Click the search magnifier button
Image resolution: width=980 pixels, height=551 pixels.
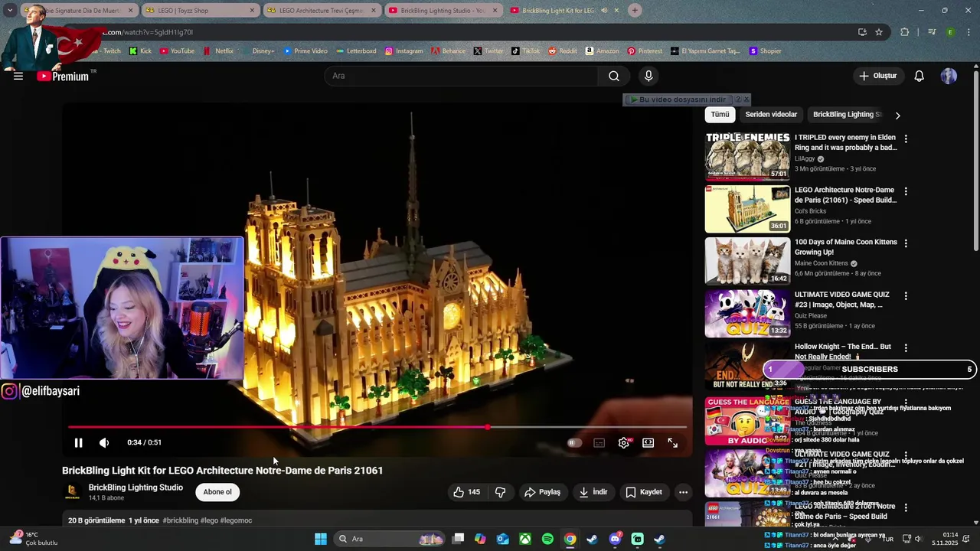[x=614, y=76]
